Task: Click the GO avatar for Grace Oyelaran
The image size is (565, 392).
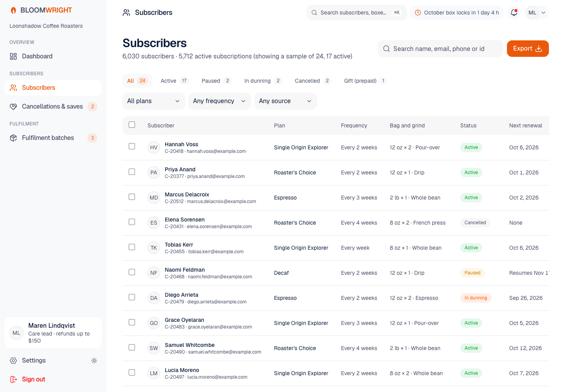Action: coord(154,323)
